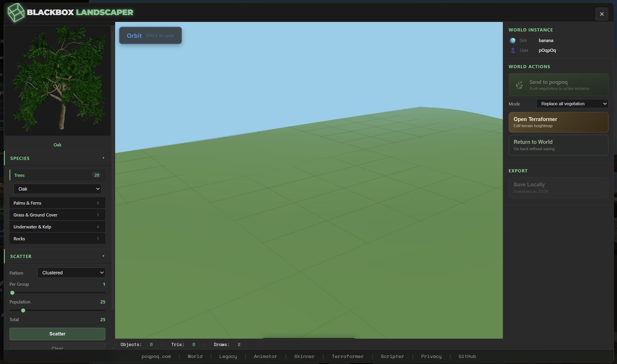The image size is (617, 364).
Task: Select the Grass & Ground Cover category
Action: point(57,215)
